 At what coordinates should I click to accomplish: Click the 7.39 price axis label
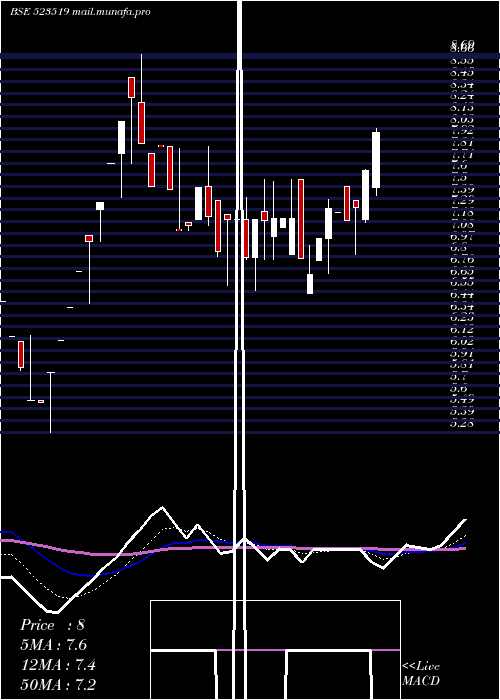[x=462, y=190]
